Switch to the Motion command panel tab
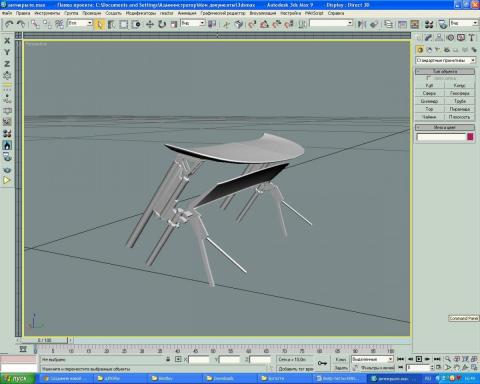Viewport: 480px width, 384px height. tap(450, 38)
